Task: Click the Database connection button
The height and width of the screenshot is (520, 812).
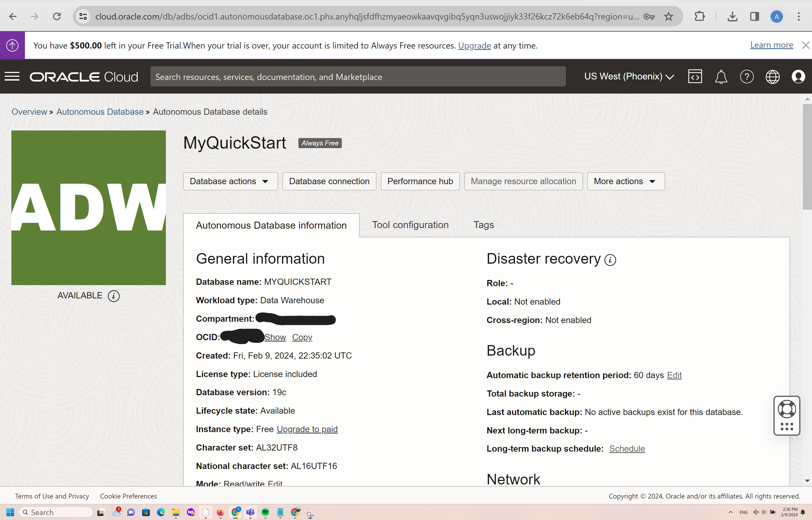Action: pos(329,181)
